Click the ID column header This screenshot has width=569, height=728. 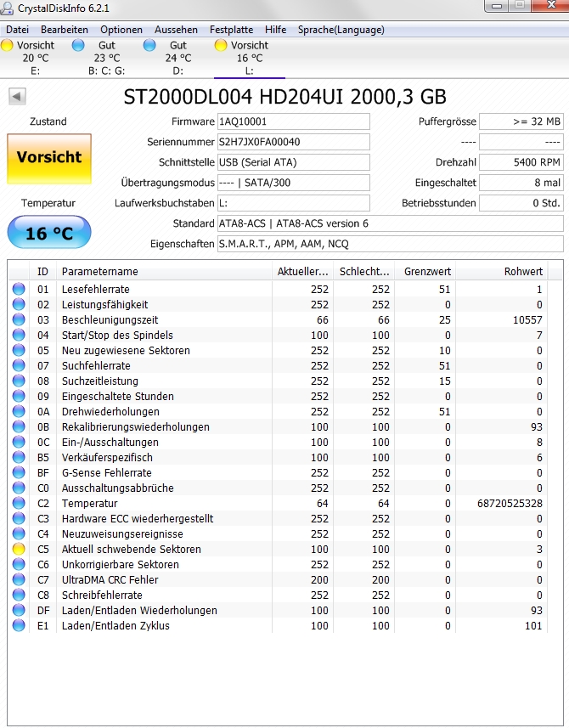point(42,272)
